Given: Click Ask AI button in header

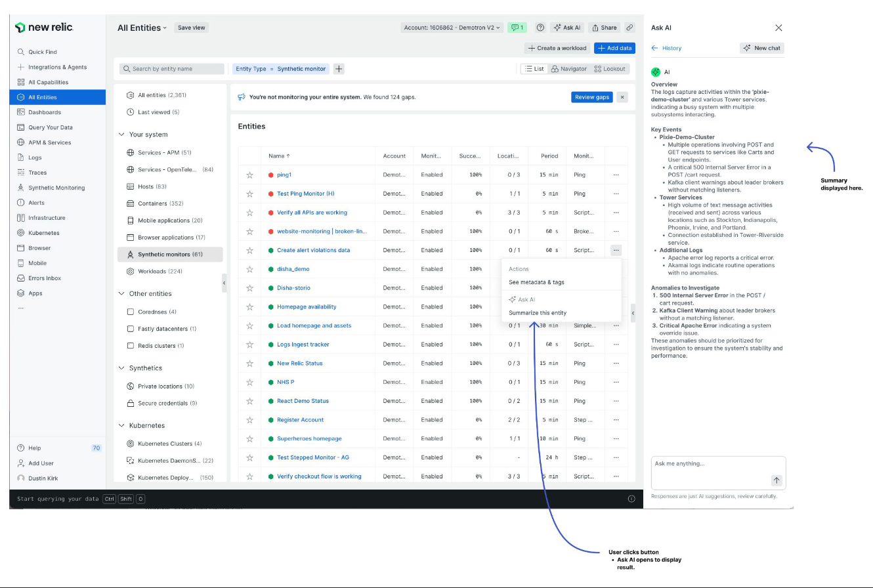Looking at the screenshot, I should (x=567, y=28).
